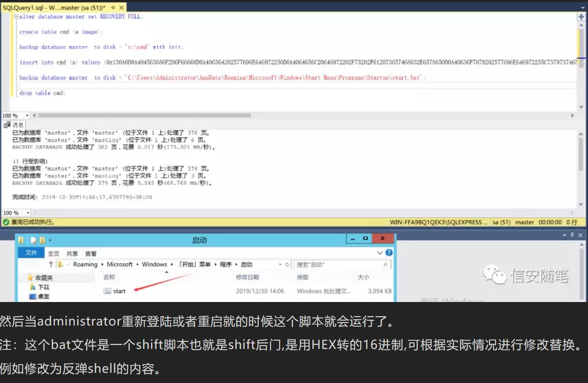Select 「开始」菜单 in the address breadcrumb
Image resolution: width=588 pixels, height=383 pixels.
(x=195, y=264)
